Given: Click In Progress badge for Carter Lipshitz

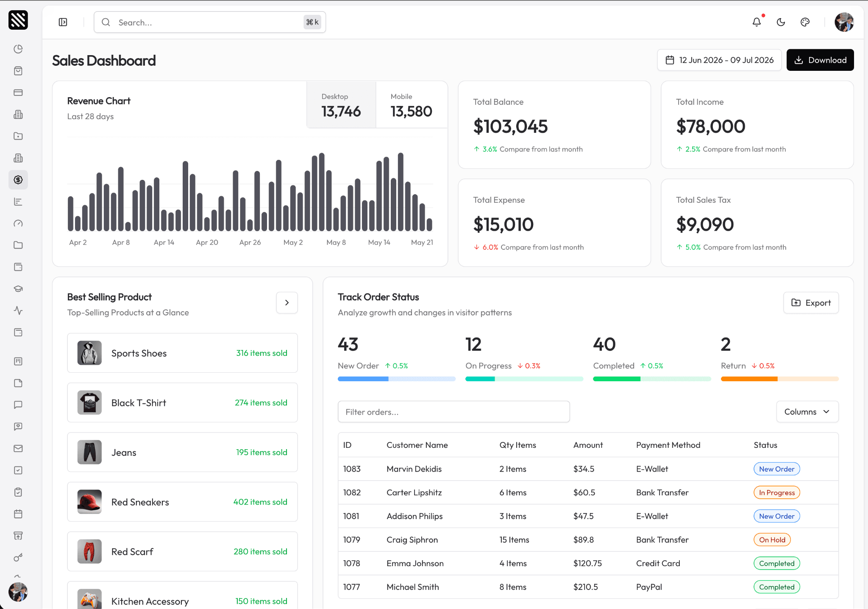Looking at the screenshot, I should 776,492.
